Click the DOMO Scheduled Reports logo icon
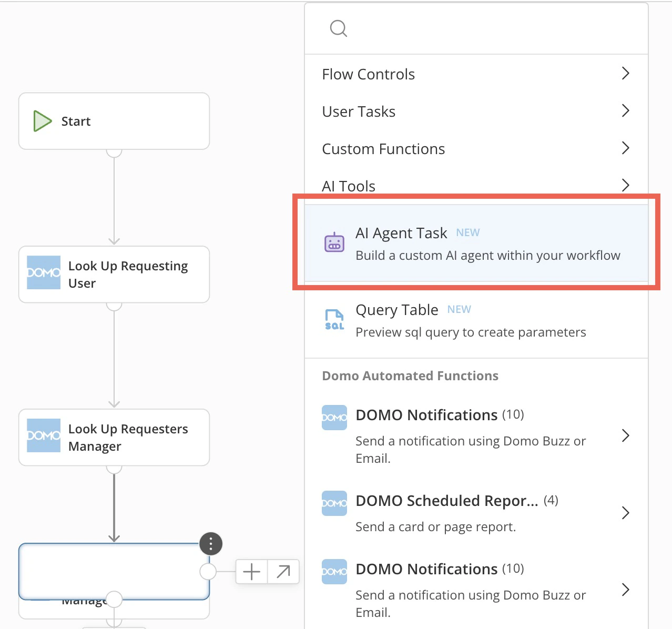Image resolution: width=672 pixels, height=629 pixels. 334,503
